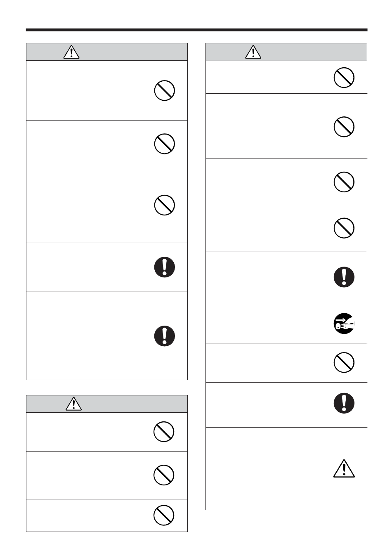Select the caution triangle in the right table's last row

click(x=344, y=468)
